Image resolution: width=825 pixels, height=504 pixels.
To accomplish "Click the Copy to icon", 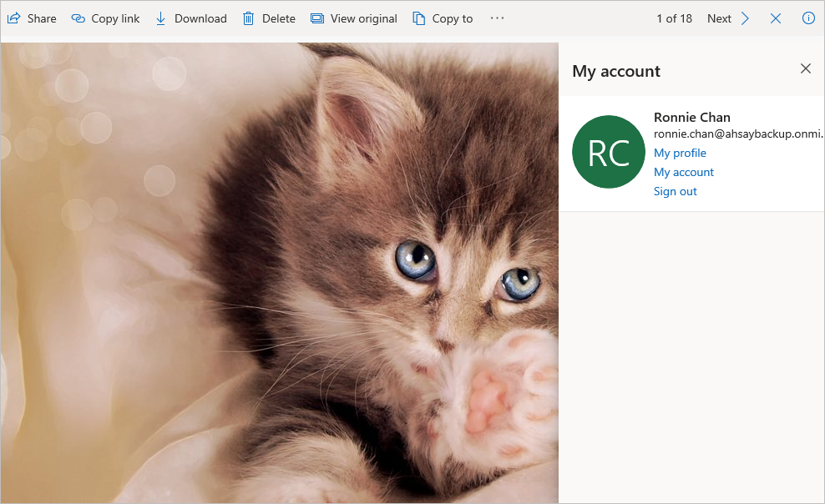I will point(419,18).
